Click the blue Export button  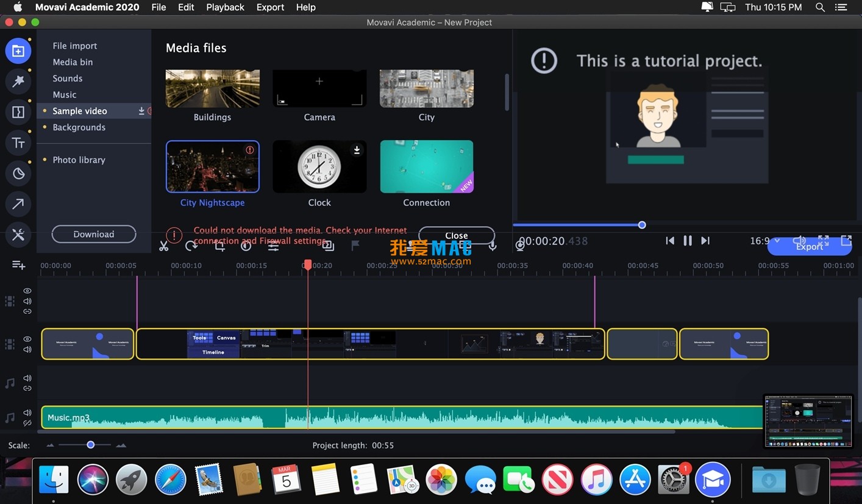coord(809,247)
